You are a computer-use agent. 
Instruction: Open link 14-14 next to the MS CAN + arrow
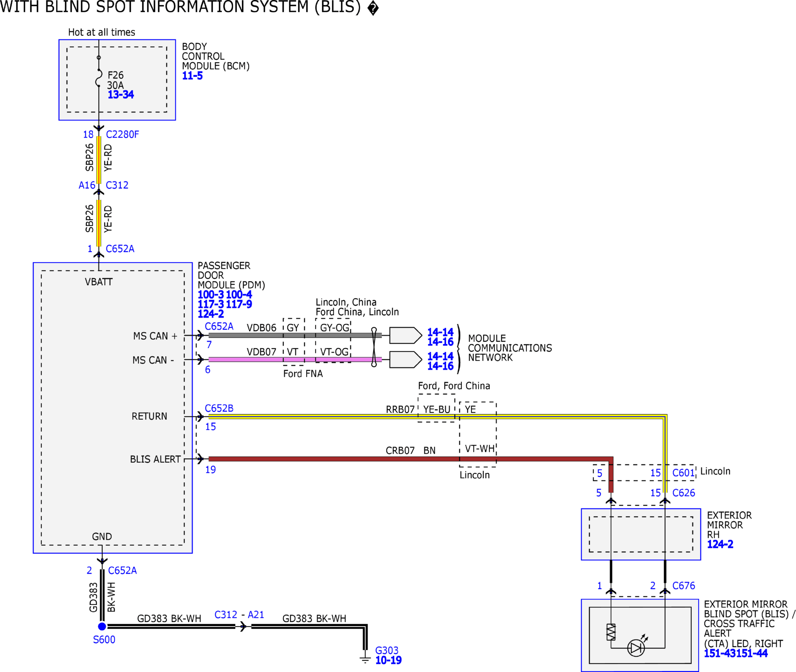(x=440, y=332)
